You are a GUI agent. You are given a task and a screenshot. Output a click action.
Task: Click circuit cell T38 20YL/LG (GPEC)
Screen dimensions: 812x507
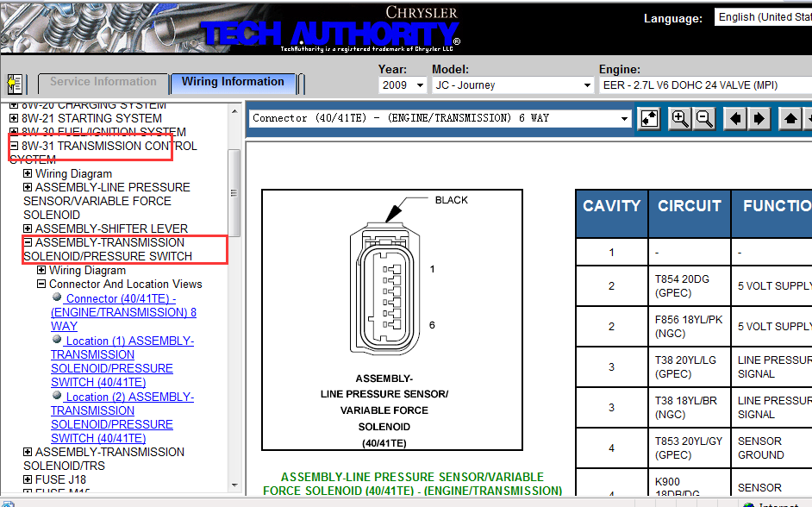click(690, 366)
